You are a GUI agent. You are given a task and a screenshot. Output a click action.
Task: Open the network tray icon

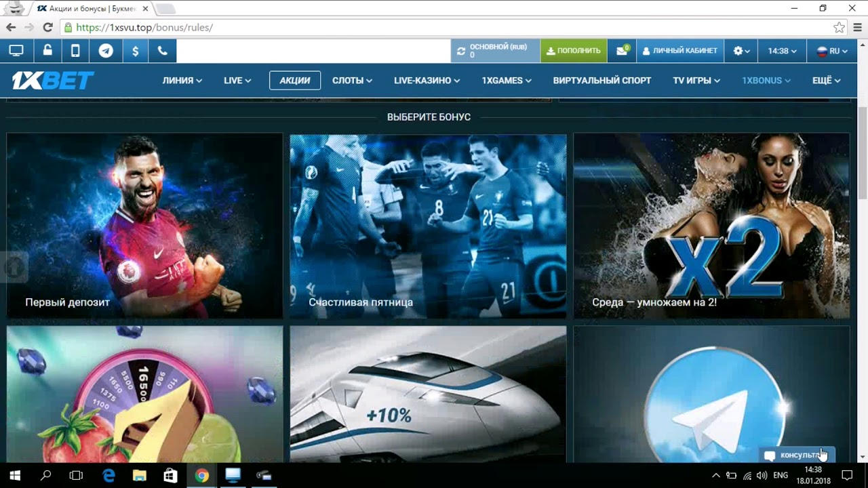click(747, 476)
